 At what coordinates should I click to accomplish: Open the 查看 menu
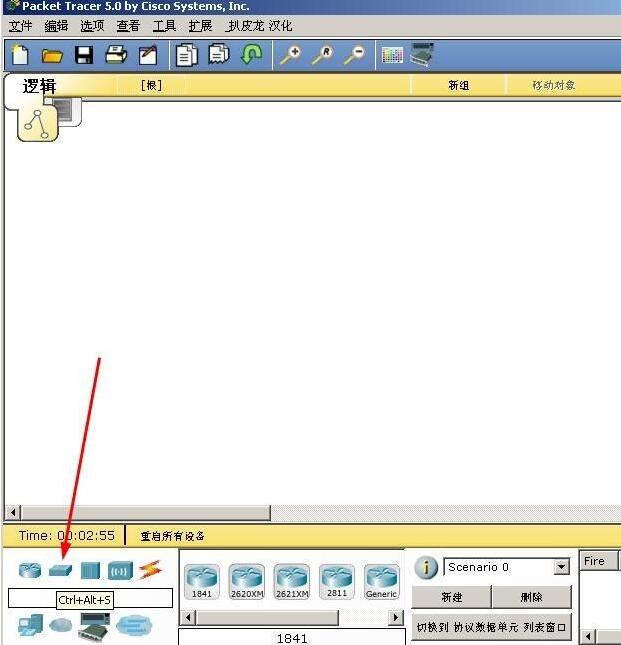(128, 26)
